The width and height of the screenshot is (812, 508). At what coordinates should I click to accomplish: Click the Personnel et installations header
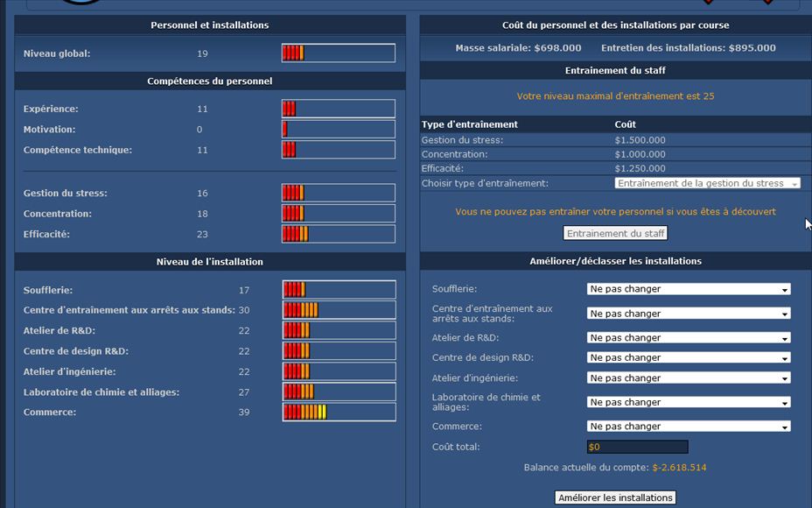[210, 25]
